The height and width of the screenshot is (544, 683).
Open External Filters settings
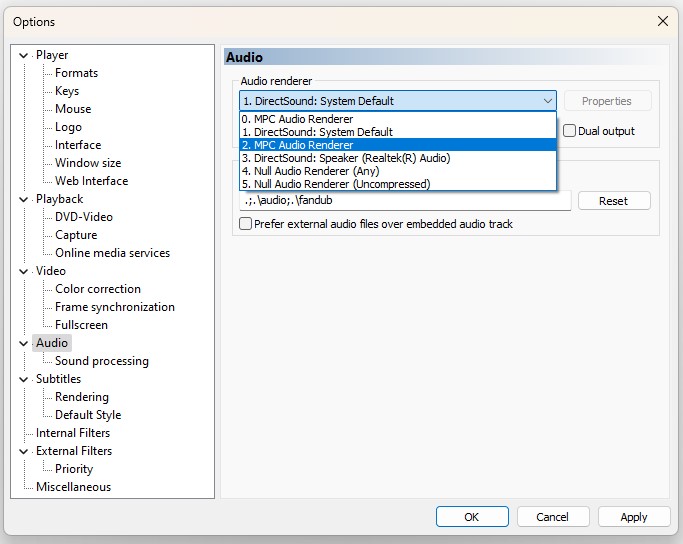point(74,451)
